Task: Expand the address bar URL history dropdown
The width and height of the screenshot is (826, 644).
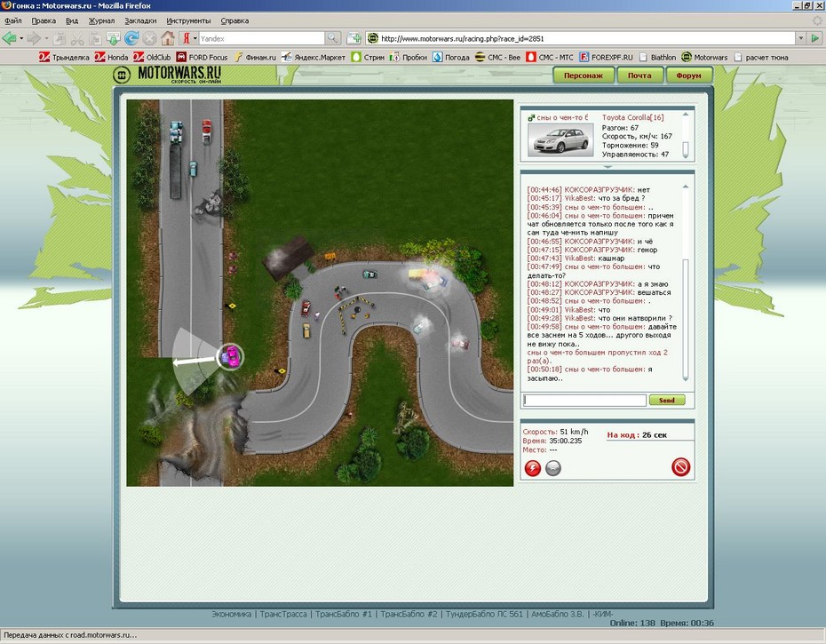Action: pyautogui.click(x=801, y=38)
